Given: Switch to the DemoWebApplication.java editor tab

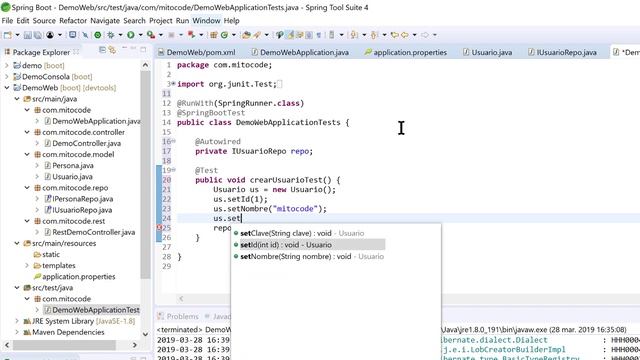Looking at the screenshot, I should click(x=300, y=52).
